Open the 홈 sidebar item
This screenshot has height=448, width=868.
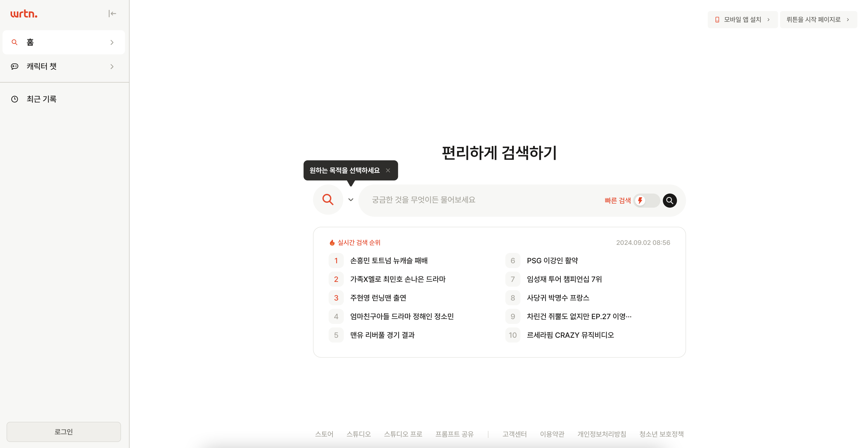tap(30, 43)
